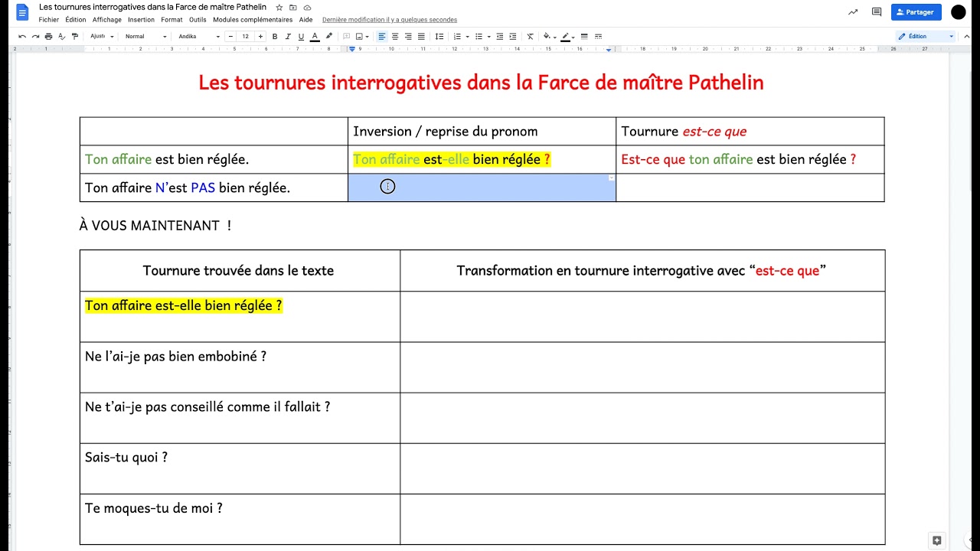Open the Outils menu
The image size is (980, 551).
pos(198,20)
